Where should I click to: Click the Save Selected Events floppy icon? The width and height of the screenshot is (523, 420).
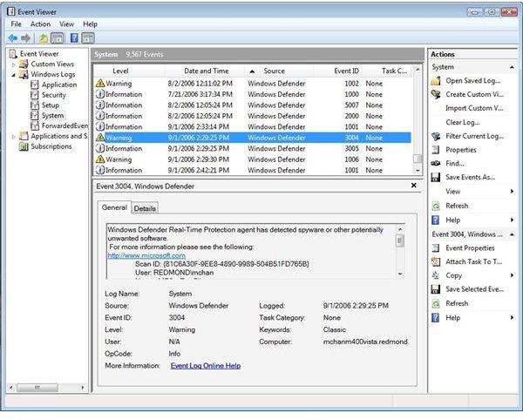pyautogui.click(x=436, y=289)
